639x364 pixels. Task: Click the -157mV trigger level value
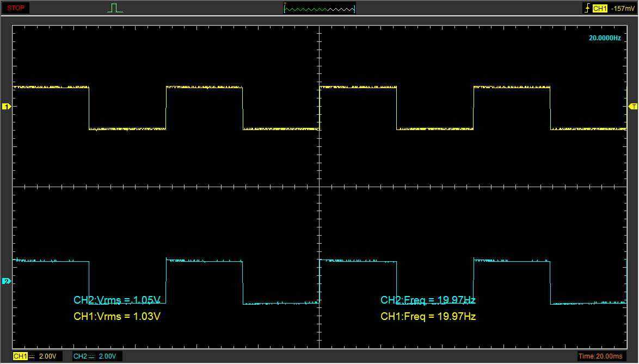click(x=623, y=8)
